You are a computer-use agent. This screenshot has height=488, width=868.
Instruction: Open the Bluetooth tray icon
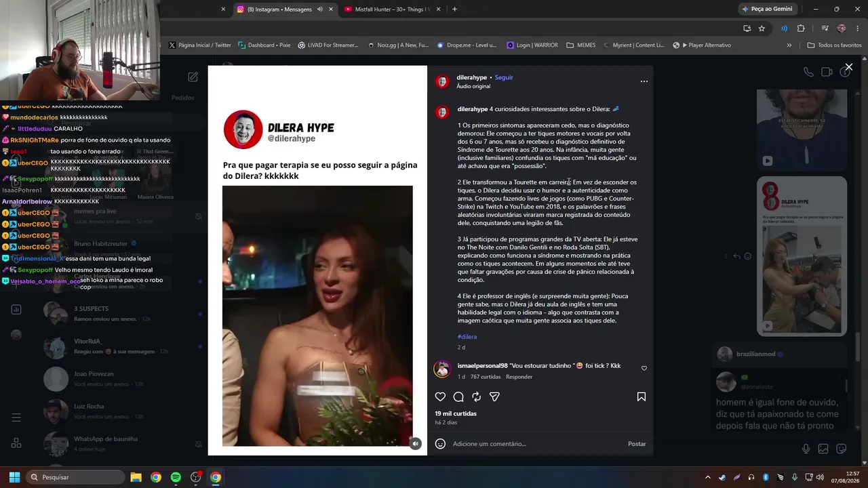pyautogui.click(x=765, y=477)
